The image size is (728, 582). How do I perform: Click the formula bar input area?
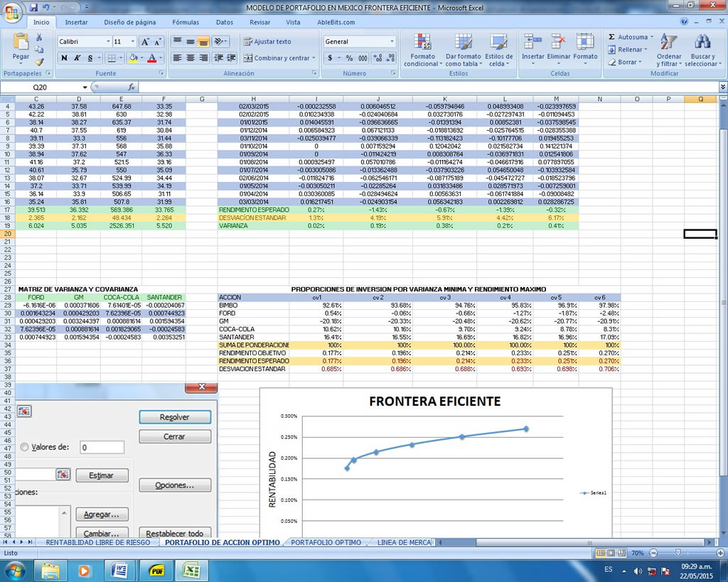coord(429,87)
